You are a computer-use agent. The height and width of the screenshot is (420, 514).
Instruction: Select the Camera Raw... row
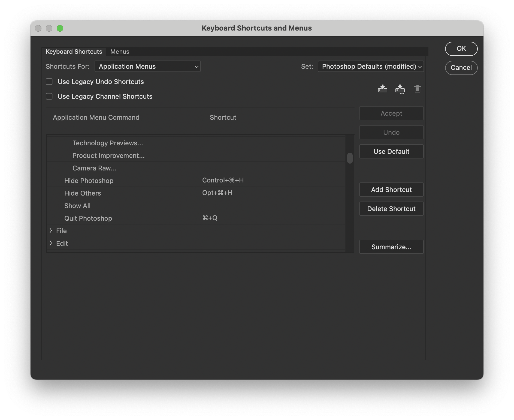click(x=196, y=168)
